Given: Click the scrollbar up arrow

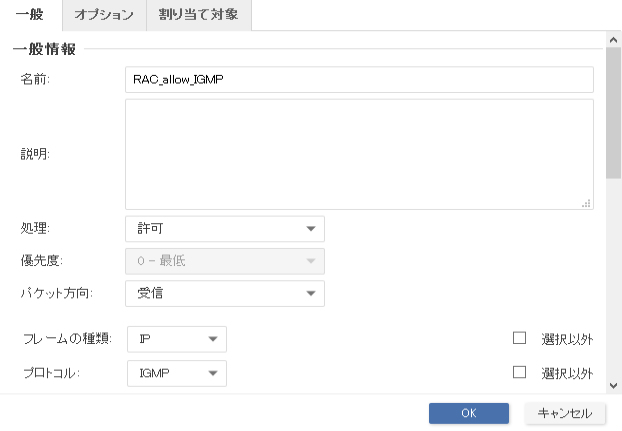Looking at the screenshot, I should [x=613, y=38].
